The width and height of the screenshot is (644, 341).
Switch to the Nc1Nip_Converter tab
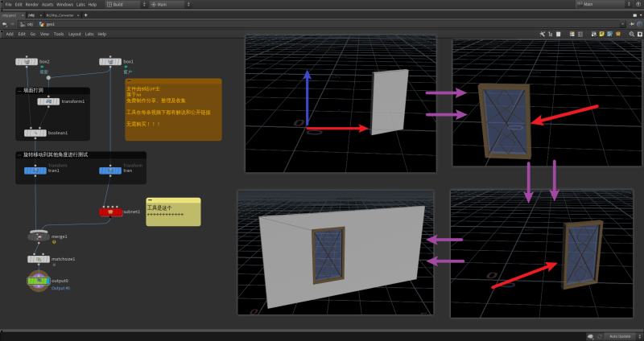point(61,14)
